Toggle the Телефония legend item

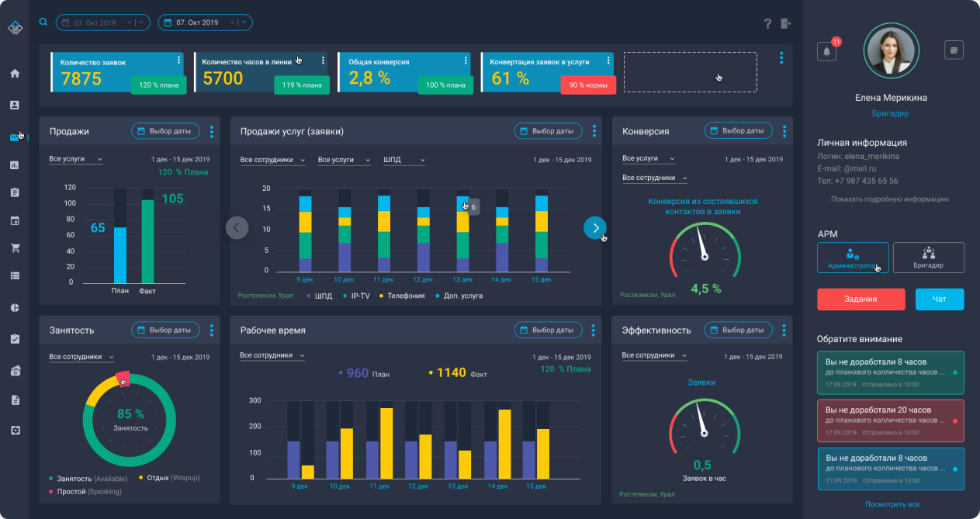click(x=401, y=296)
